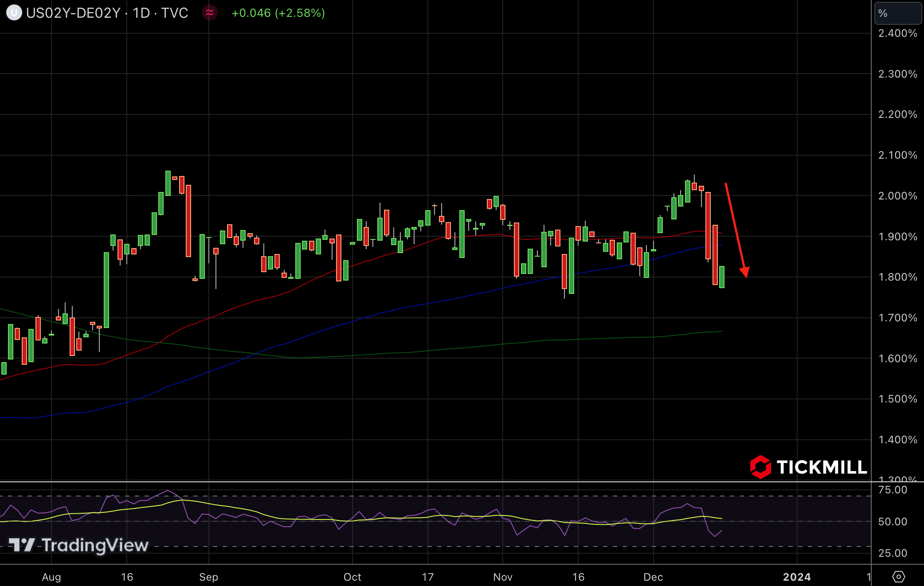Click the +0.046 (+2.58%) change value
Viewport: 924px width, 586px height.
coord(278,13)
